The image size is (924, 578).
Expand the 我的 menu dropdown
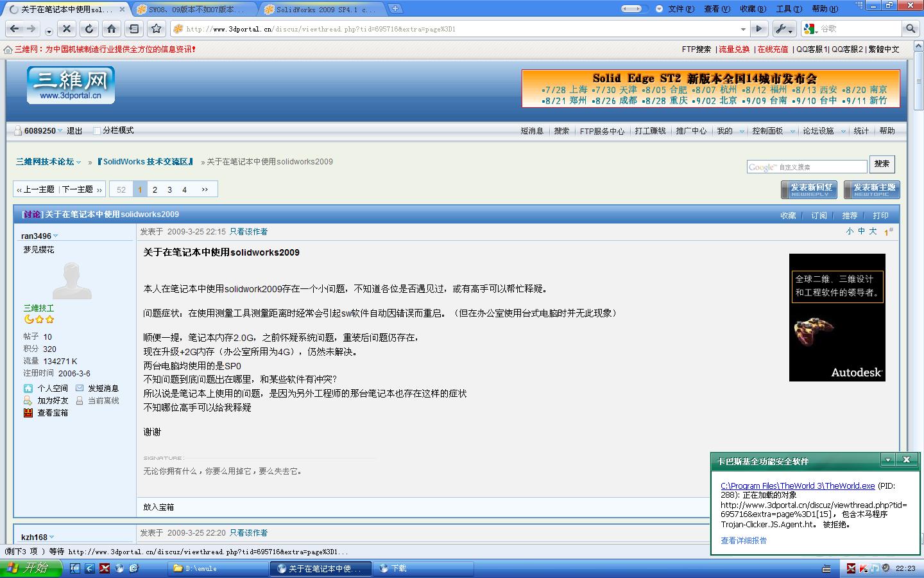[x=742, y=131]
